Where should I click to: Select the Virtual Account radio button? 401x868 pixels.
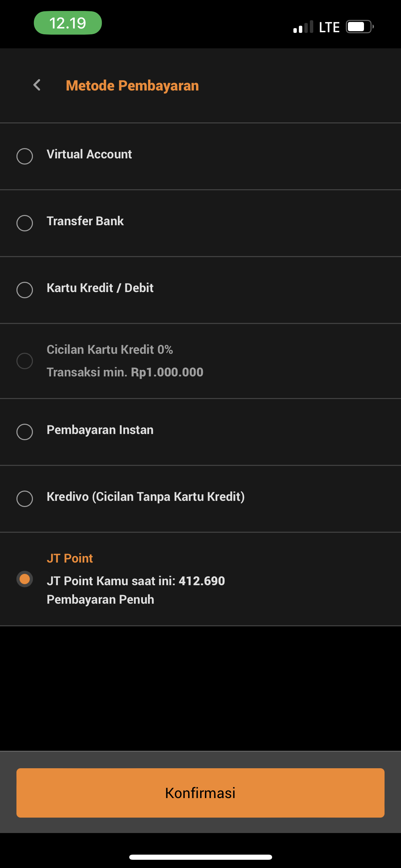tap(25, 156)
